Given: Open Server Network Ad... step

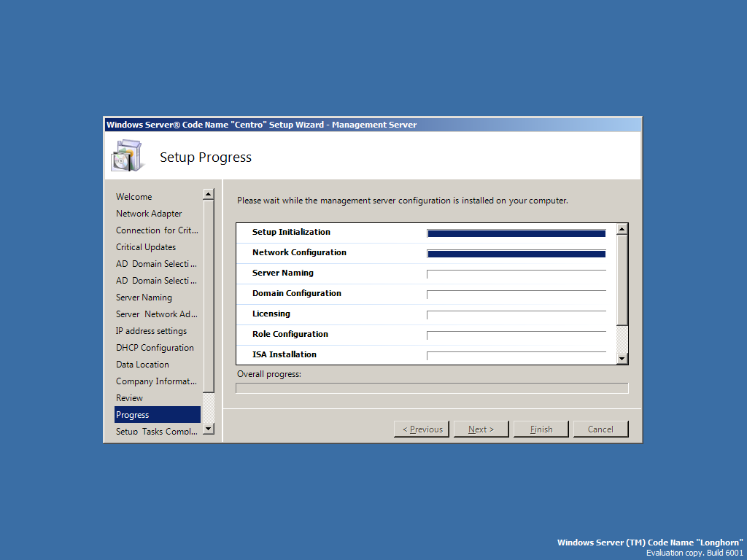Looking at the screenshot, I should coord(156,314).
